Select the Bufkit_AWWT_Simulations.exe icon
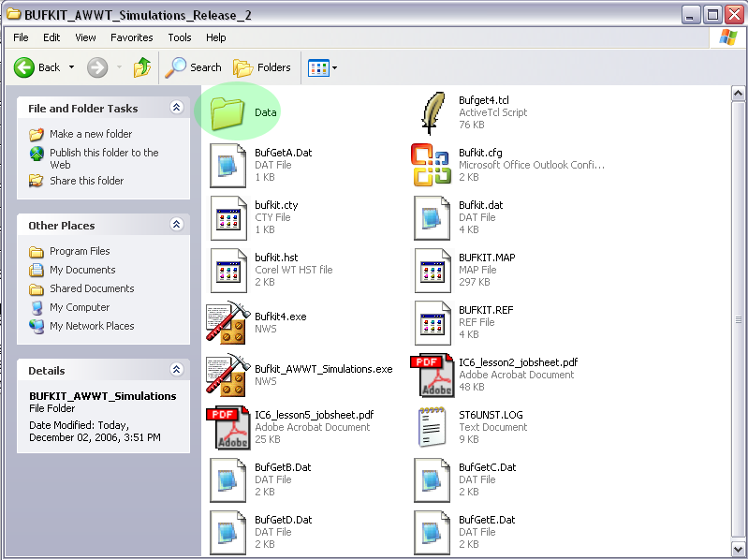The height and width of the screenshot is (560, 748). 227,376
